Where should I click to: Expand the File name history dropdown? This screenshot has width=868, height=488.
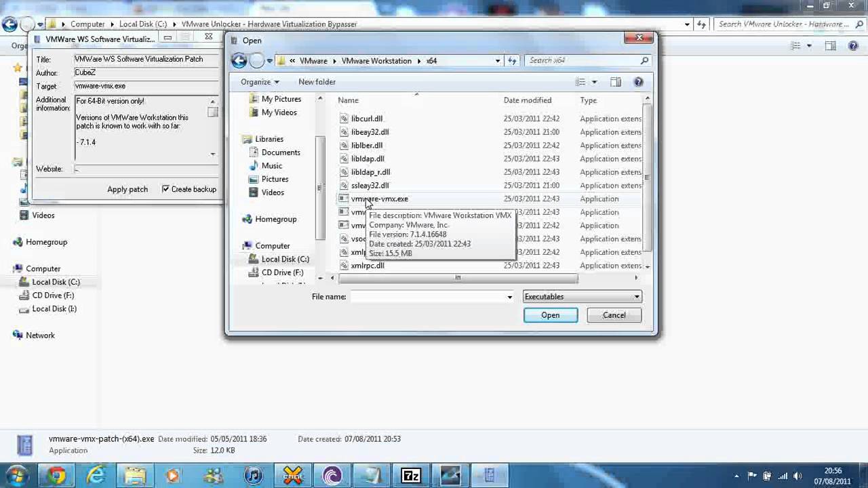[x=509, y=297]
